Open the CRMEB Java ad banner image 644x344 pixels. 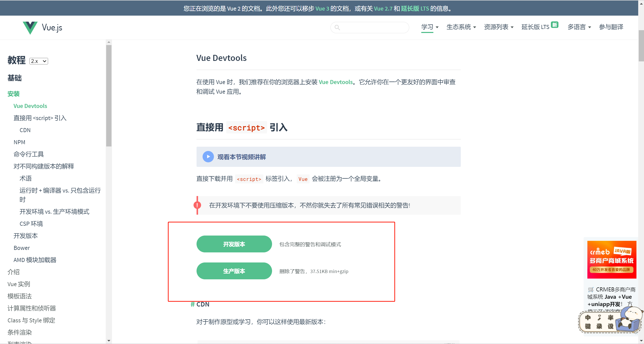coord(612,260)
